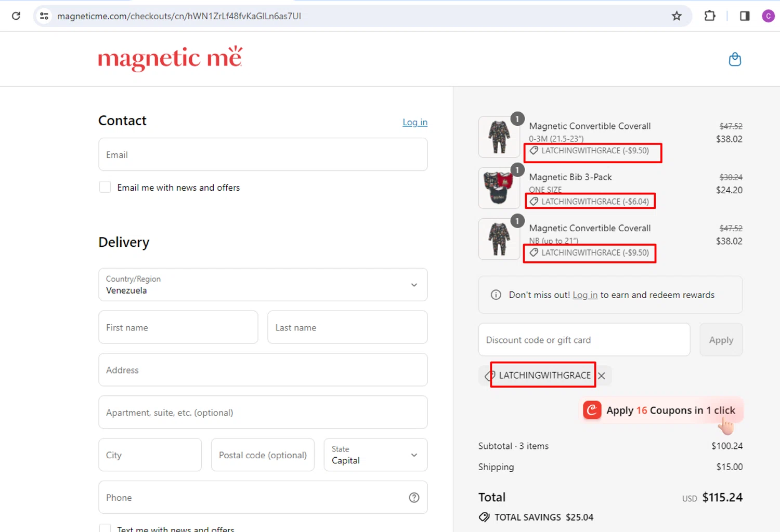Click the Total price $115.24
This screenshot has height=532, width=780.
click(x=722, y=497)
